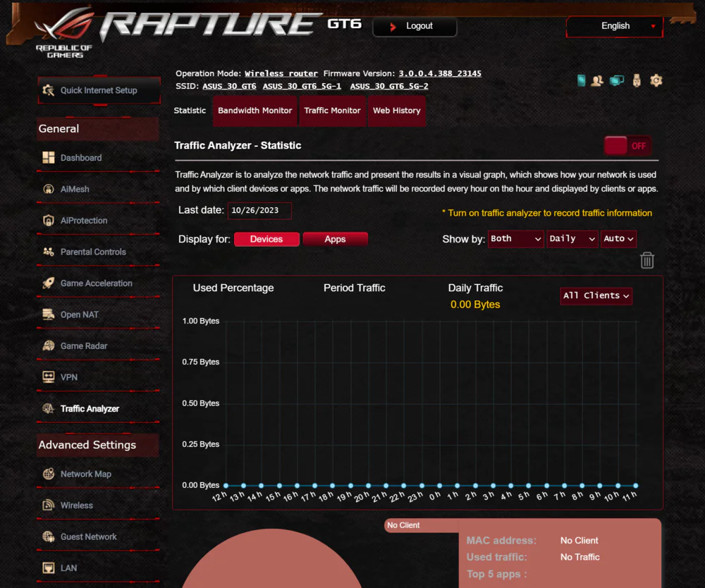Click the Logout button
The image size is (705, 588).
pyautogui.click(x=415, y=27)
